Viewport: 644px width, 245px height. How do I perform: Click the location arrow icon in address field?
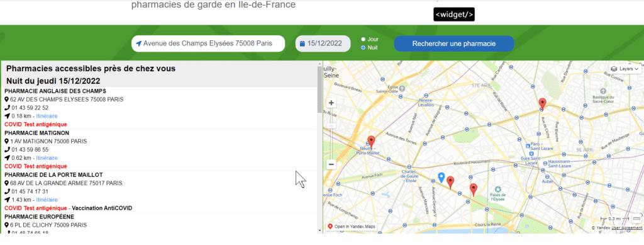(138, 43)
